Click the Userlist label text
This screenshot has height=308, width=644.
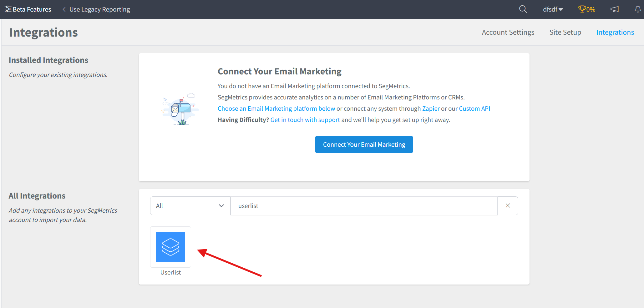tap(170, 272)
